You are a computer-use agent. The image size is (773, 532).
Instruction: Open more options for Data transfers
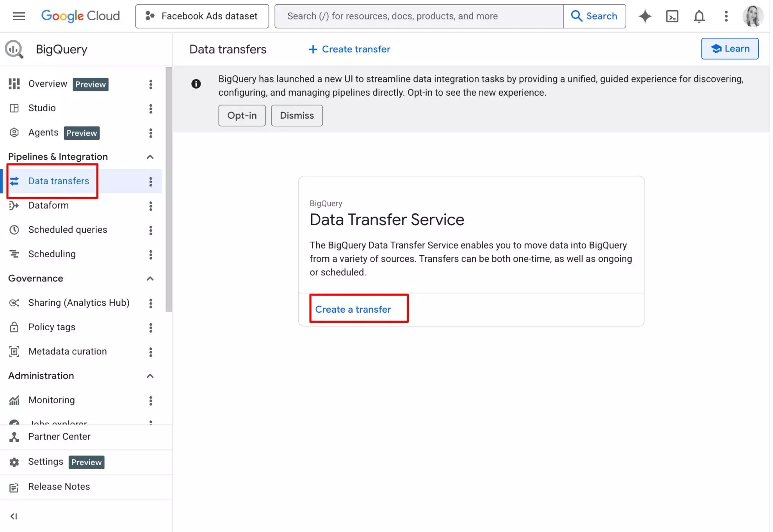pyautogui.click(x=151, y=181)
